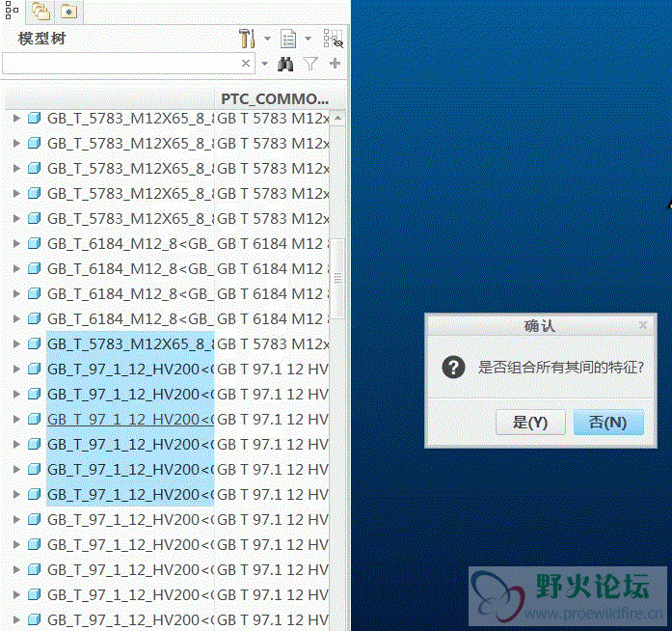Click 是(Y) in the confirm dialog
This screenshot has width=672, height=631.
[530, 423]
